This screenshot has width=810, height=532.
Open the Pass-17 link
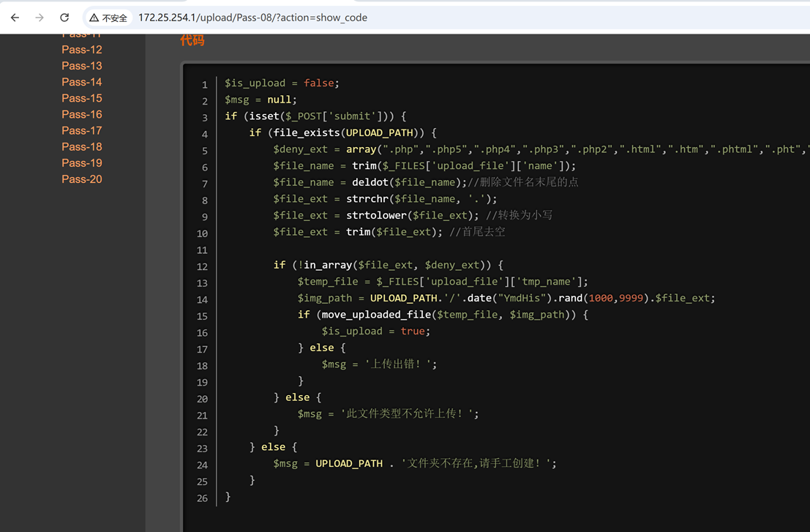click(x=82, y=130)
